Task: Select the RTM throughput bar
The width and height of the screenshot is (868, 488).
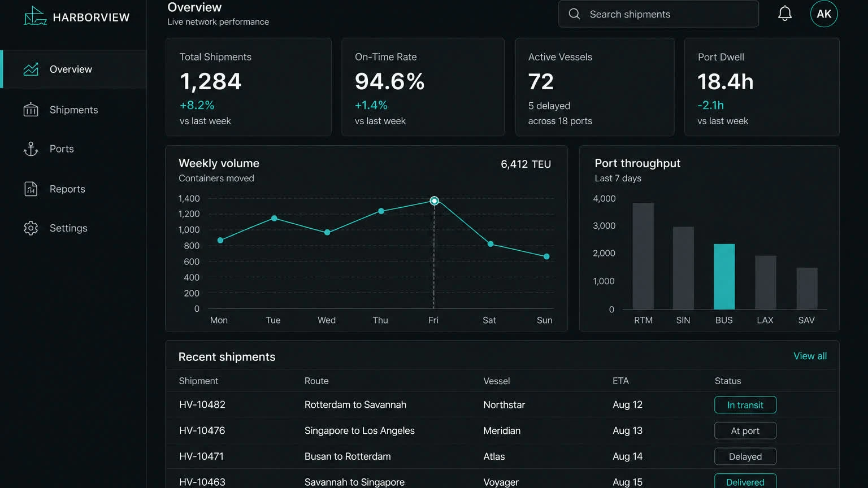Action: click(x=643, y=256)
